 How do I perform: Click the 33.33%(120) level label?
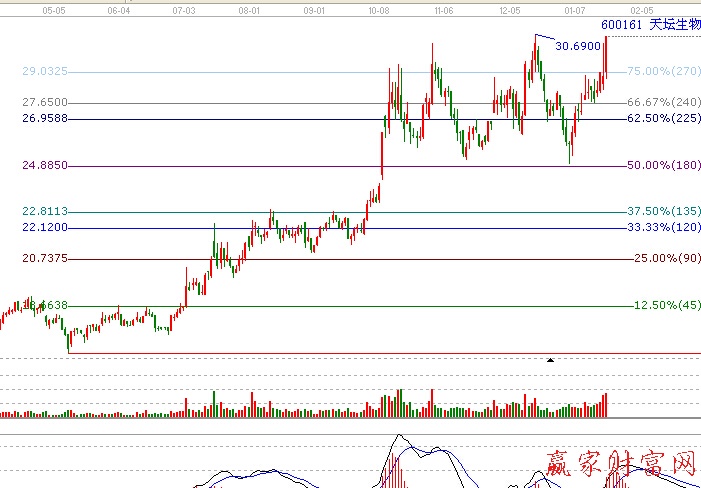point(663,228)
